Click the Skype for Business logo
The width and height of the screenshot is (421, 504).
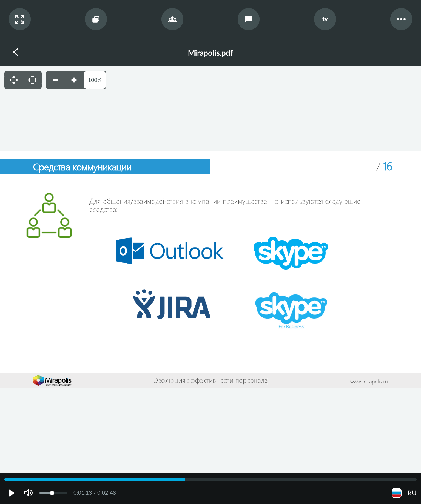291,311
